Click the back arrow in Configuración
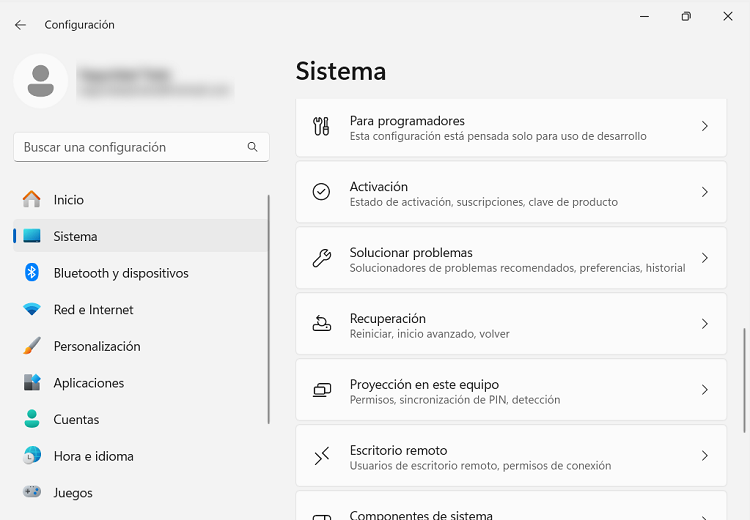The height and width of the screenshot is (520, 750). tap(20, 25)
